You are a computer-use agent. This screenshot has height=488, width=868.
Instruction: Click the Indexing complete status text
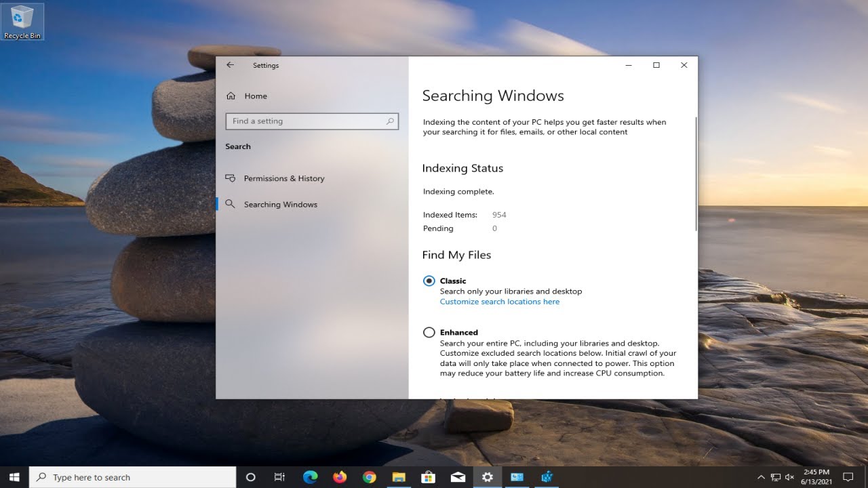click(458, 192)
